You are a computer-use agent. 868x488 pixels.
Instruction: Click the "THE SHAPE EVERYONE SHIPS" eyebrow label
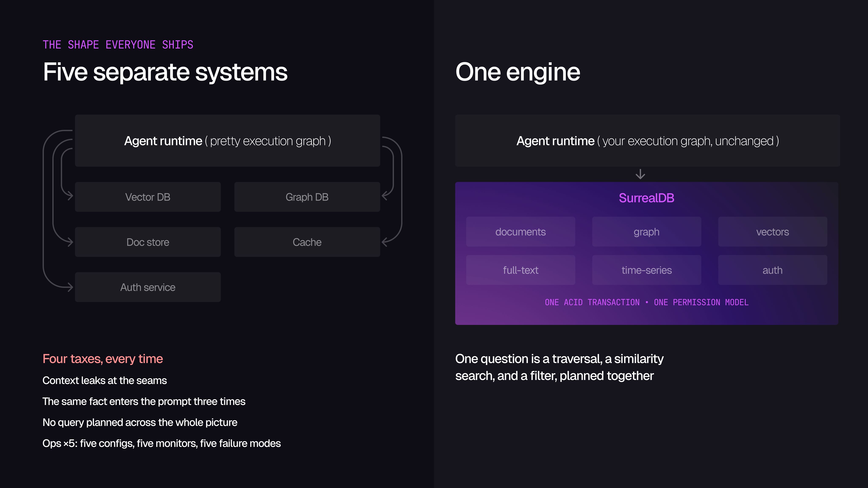point(118,45)
